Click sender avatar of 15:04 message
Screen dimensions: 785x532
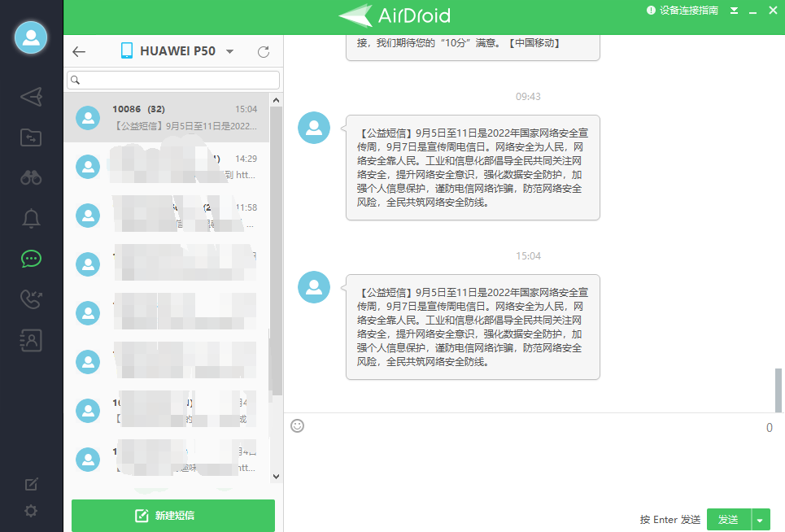click(x=314, y=287)
